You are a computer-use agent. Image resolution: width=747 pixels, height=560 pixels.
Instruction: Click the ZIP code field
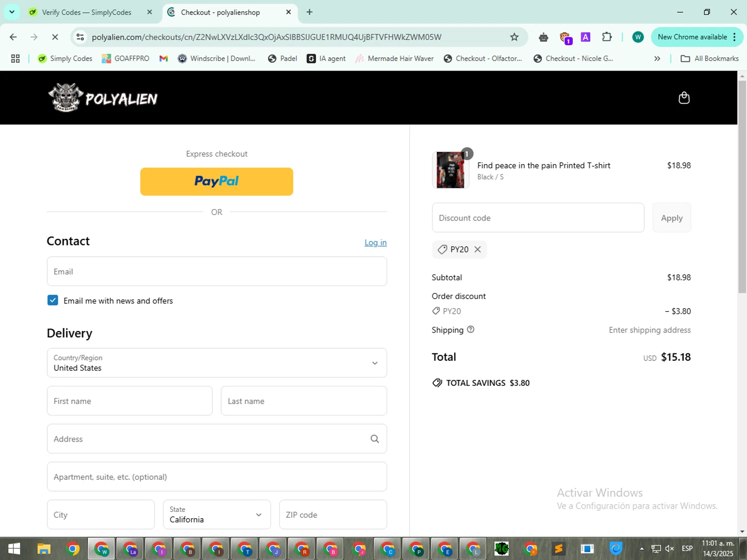point(333,515)
